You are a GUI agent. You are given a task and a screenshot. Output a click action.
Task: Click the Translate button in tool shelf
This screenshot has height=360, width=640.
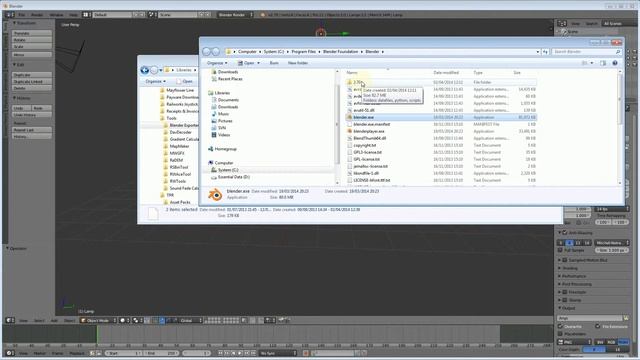(32, 33)
